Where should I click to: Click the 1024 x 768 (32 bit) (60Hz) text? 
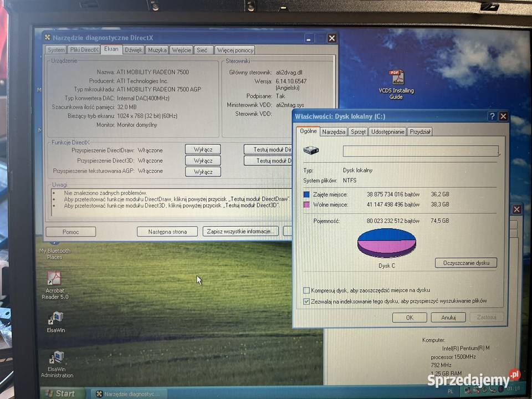(x=147, y=116)
